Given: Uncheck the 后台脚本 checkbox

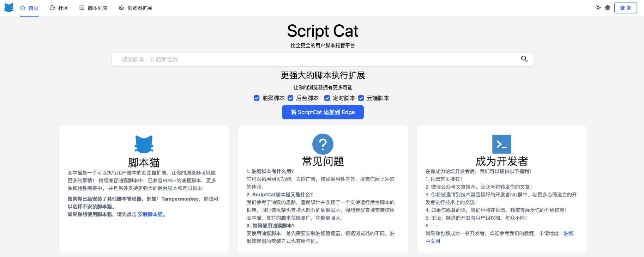Looking at the screenshot, I should [290, 98].
